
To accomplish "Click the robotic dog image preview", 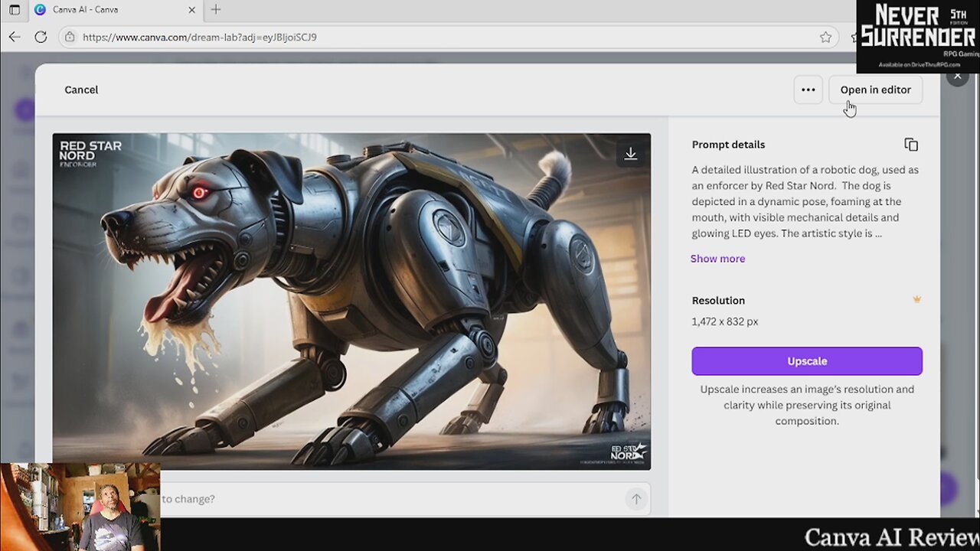I will pos(351,302).
